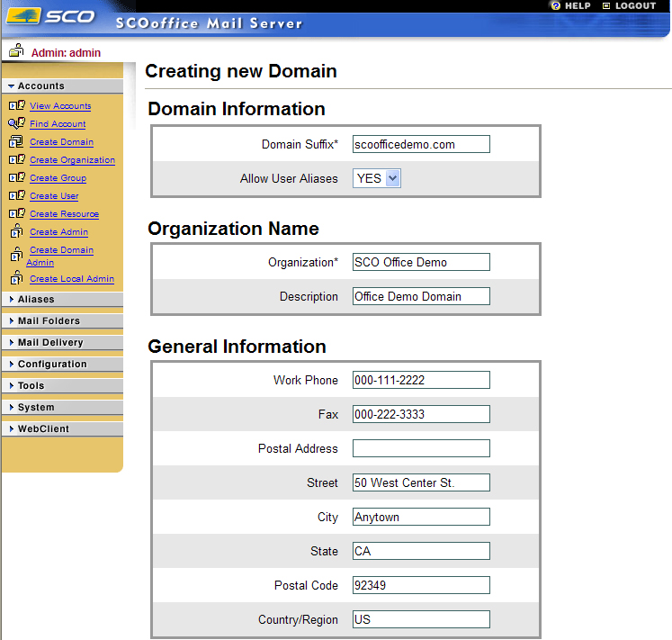This screenshot has width=672, height=640.
Task: Click the Help question mark icon
Action: click(x=556, y=5)
